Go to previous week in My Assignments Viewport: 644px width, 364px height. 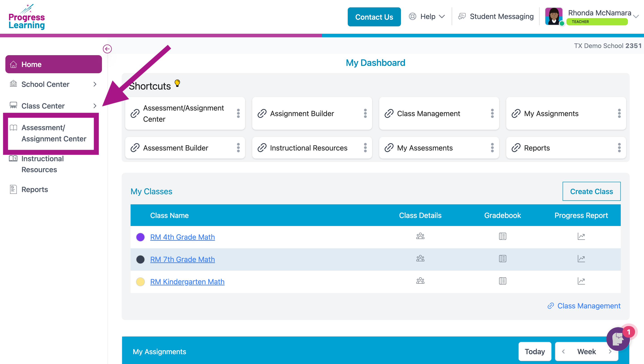[563, 351]
